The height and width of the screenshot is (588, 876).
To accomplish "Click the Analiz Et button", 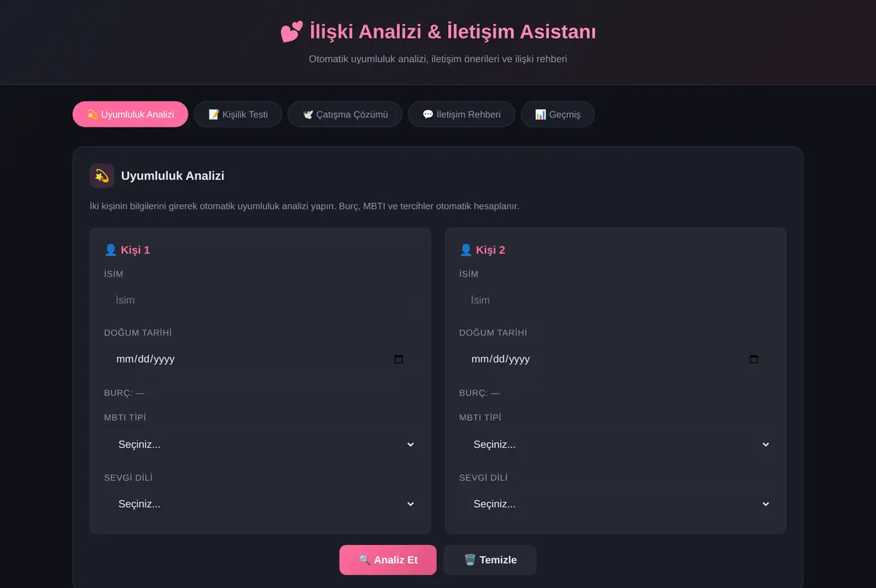I will (x=388, y=560).
